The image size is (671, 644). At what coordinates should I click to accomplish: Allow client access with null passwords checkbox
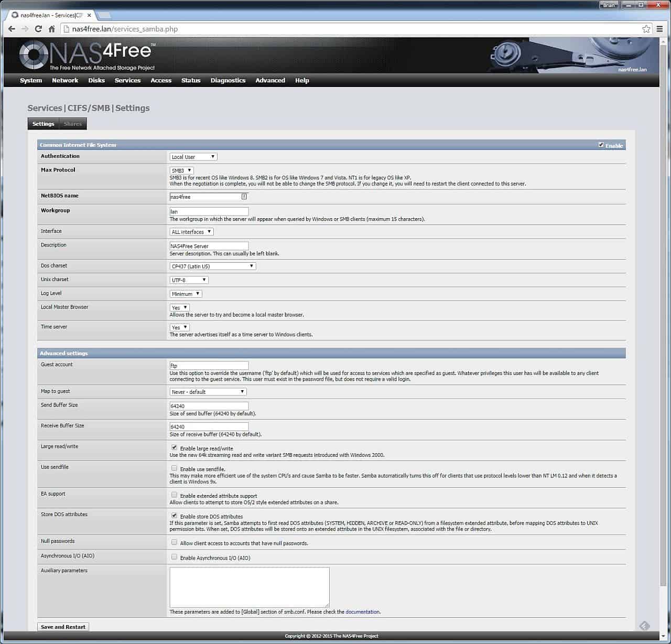[x=174, y=542]
